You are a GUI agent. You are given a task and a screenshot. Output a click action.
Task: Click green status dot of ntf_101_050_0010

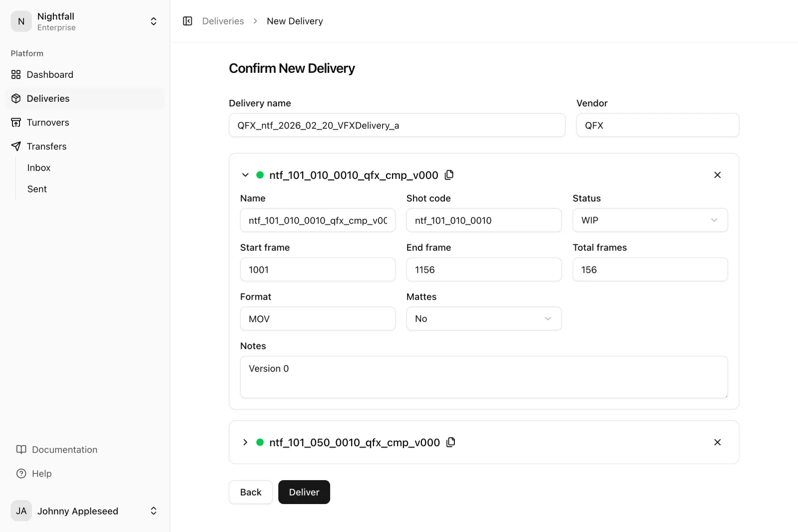(x=260, y=442)
